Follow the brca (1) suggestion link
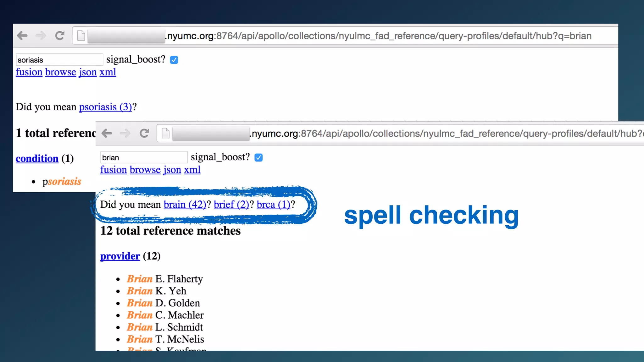 [x=274, y=205]
